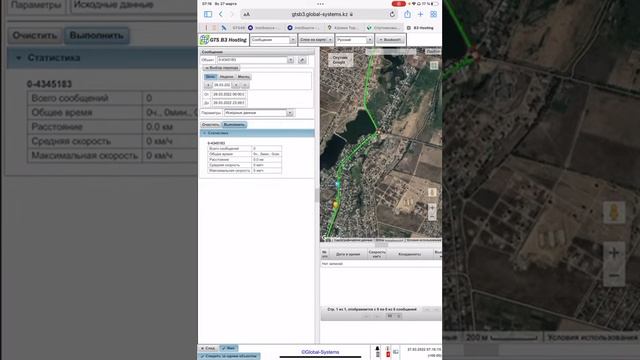The height and width of the screenshot is (360, 640).
Task: Open Safari share sheet icon
Action: (407, 14)
